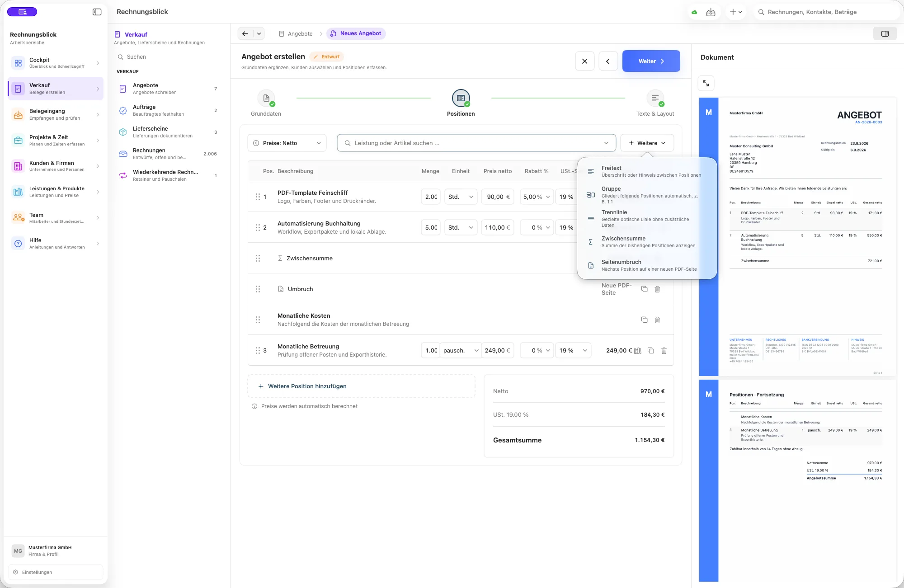Edit Menge field of Automatisierung Buchhaltung
The width and height of the screenshot is (904, 588).
click(431, 227)
